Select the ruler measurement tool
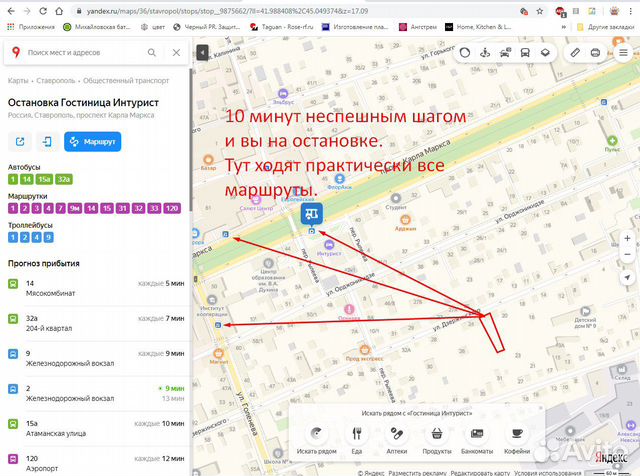The image size is (640, 476). (x=575, y=53)
